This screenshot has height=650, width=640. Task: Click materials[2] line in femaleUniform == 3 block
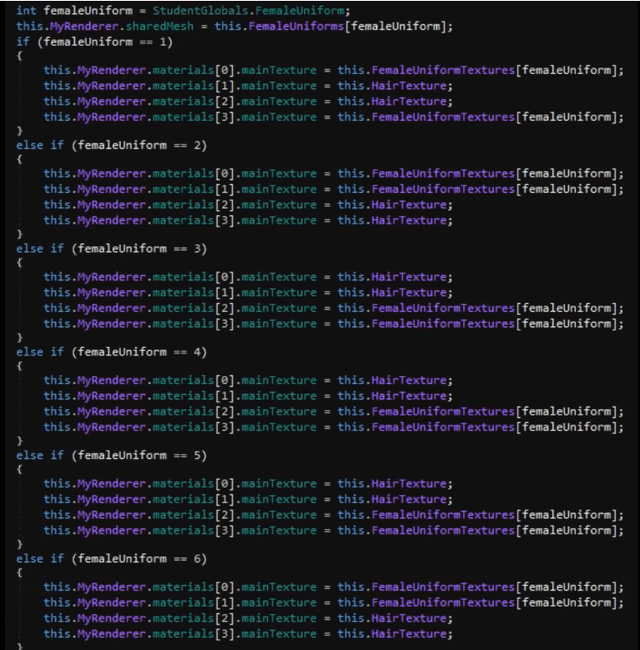[334, 308]
